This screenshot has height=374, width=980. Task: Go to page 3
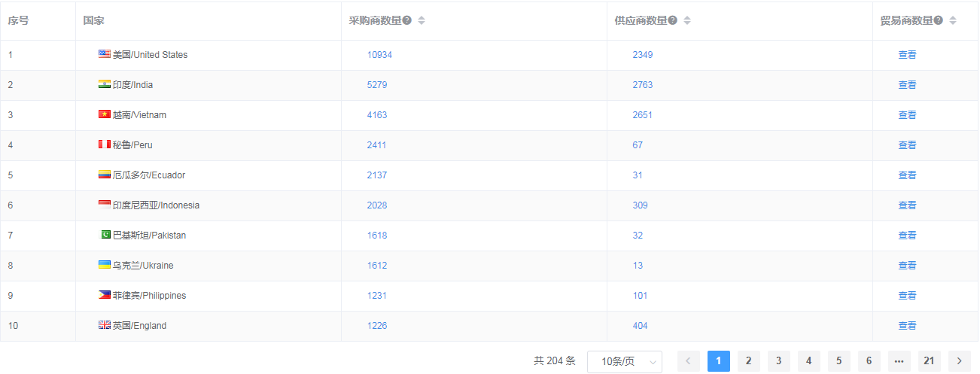tap(779, 361)
